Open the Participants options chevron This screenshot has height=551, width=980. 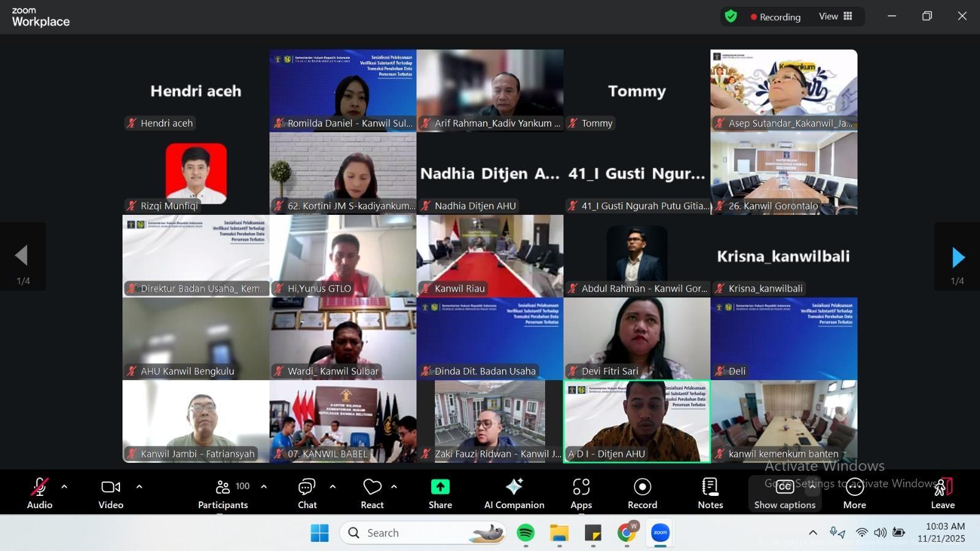[x=264, y=487]
